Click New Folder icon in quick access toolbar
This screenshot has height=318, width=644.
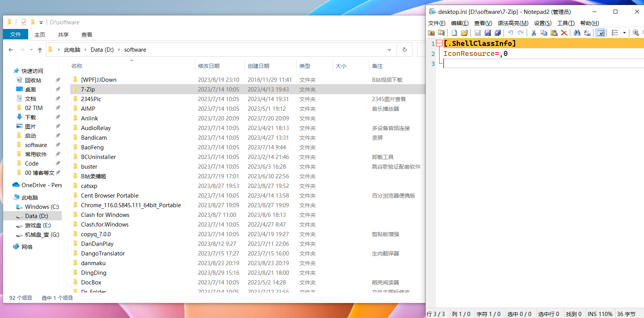[x=33, y=22]
